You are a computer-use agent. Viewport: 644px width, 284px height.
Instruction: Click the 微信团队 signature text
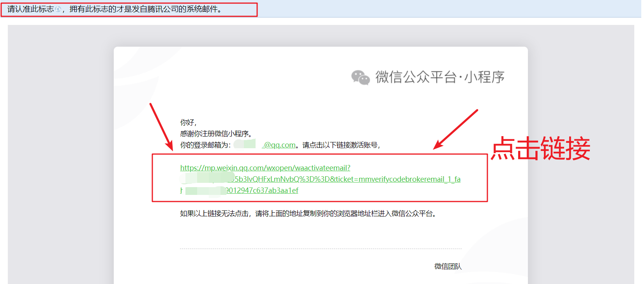click(x=448, y=266)
